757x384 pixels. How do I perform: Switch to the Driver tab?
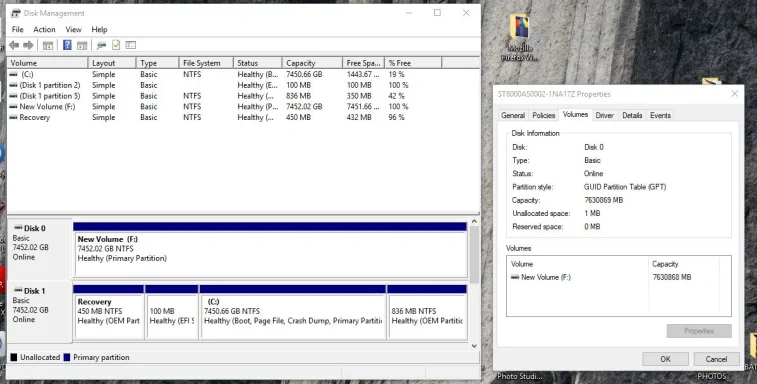tap(604, 115)
